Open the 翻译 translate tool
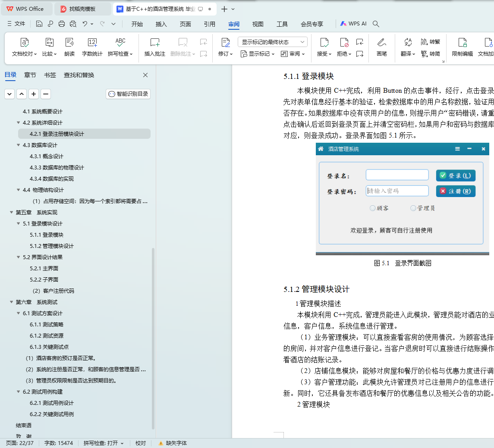This screenshot has height=448, width=494. point(408,47)
